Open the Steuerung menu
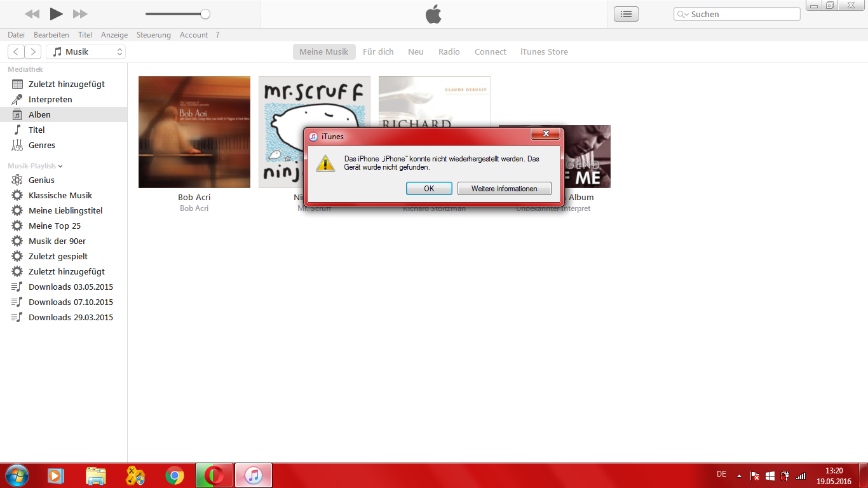Viewport: 868px width, 488px height. 154,35
